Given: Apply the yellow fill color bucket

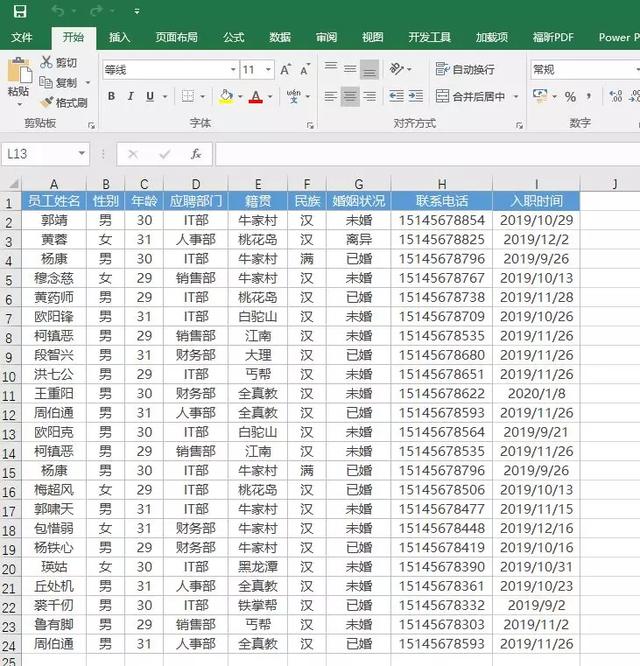Looking at the screenshot, I should click(226, 97).
